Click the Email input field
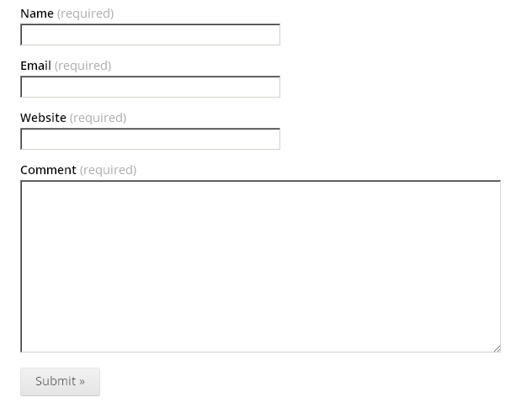The height and width of the screenshot is (408, 532). click(151, 87)
